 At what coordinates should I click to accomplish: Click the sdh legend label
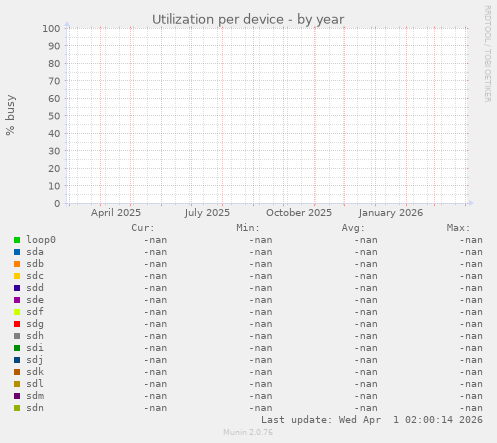35,336
